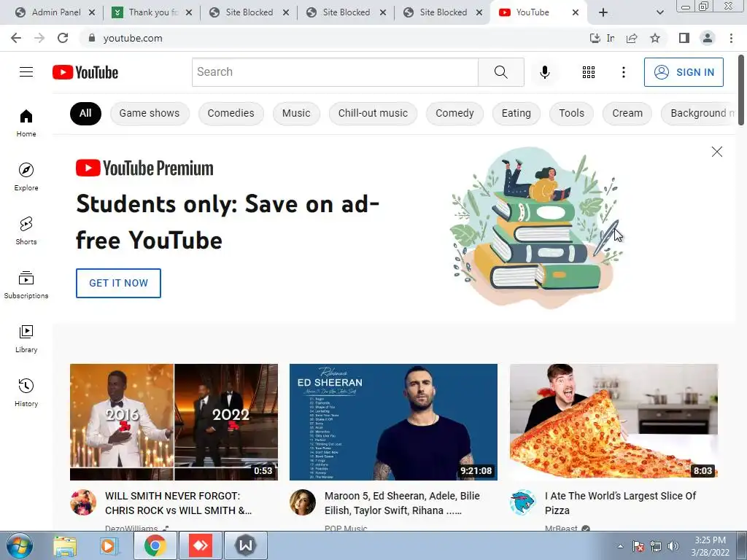Open the Chrome three-dot menu
Screen dimensions: 747x560
click(731, 38)
